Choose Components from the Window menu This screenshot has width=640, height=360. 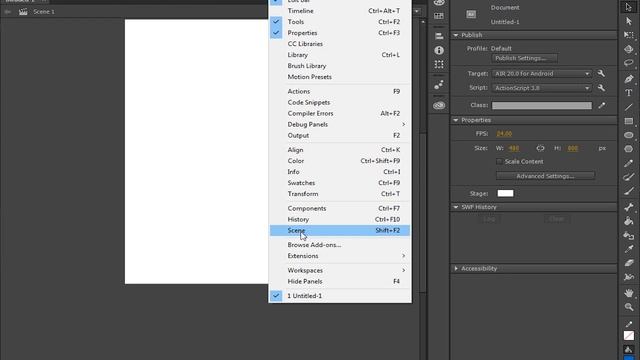340,208
